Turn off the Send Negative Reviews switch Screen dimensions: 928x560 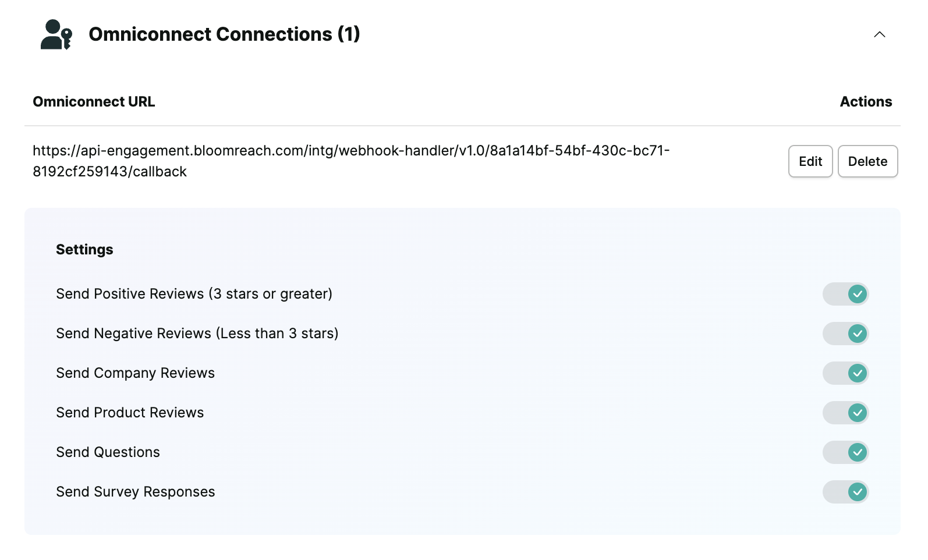pyautogui.click(x=845, y=334)
